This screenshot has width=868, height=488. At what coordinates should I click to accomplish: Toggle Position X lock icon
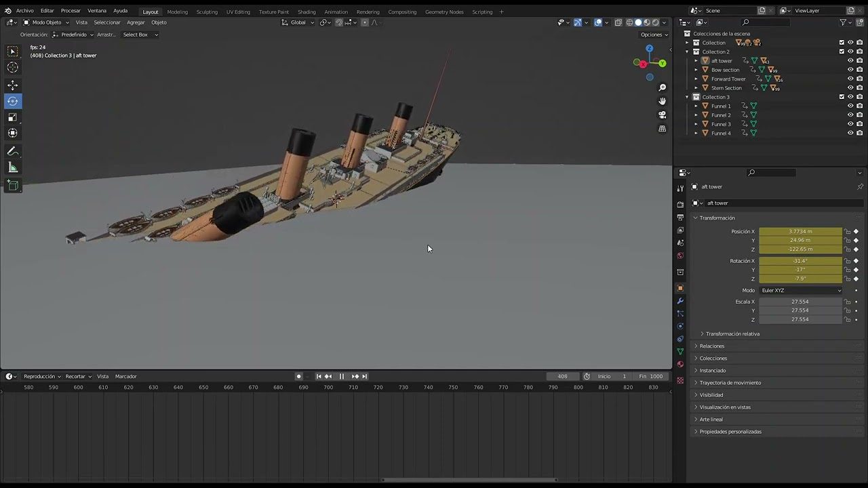pyautogui.click(x=847, y=232)
